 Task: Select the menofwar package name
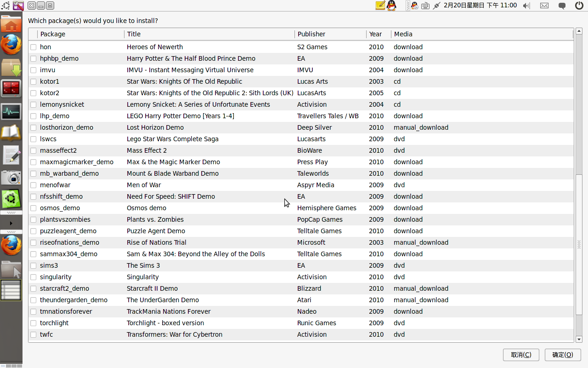55,185
